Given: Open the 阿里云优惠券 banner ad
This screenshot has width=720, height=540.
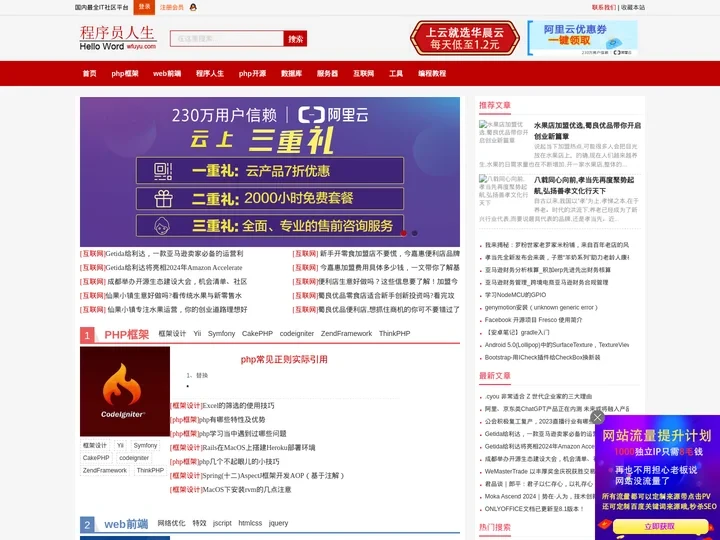Looking at the screenshot, I should (x=582, y=38).
